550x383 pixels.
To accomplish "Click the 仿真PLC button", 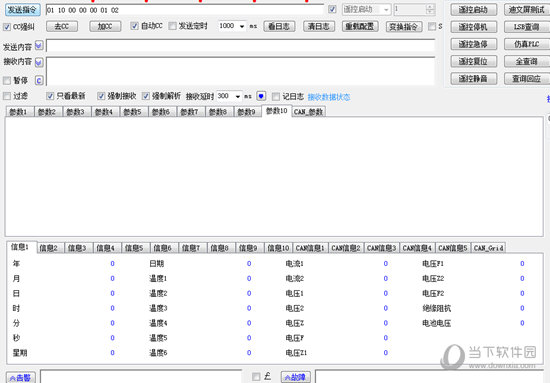I will point(527,44).
